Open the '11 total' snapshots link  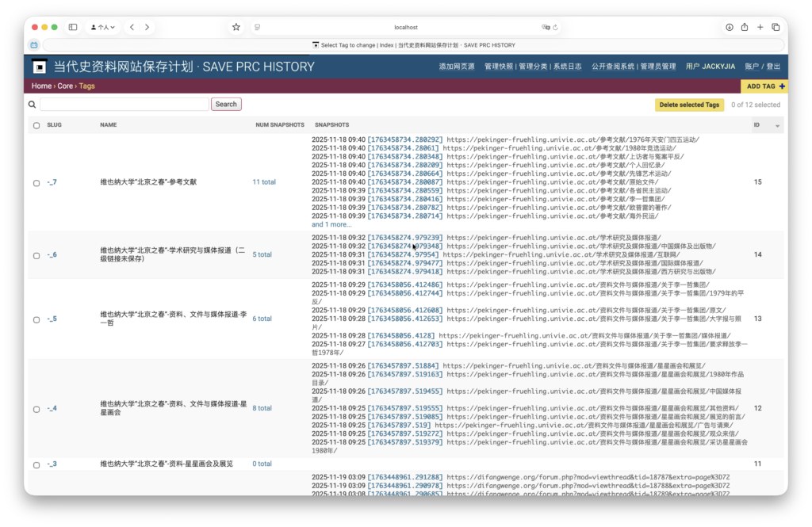point(263,182)
